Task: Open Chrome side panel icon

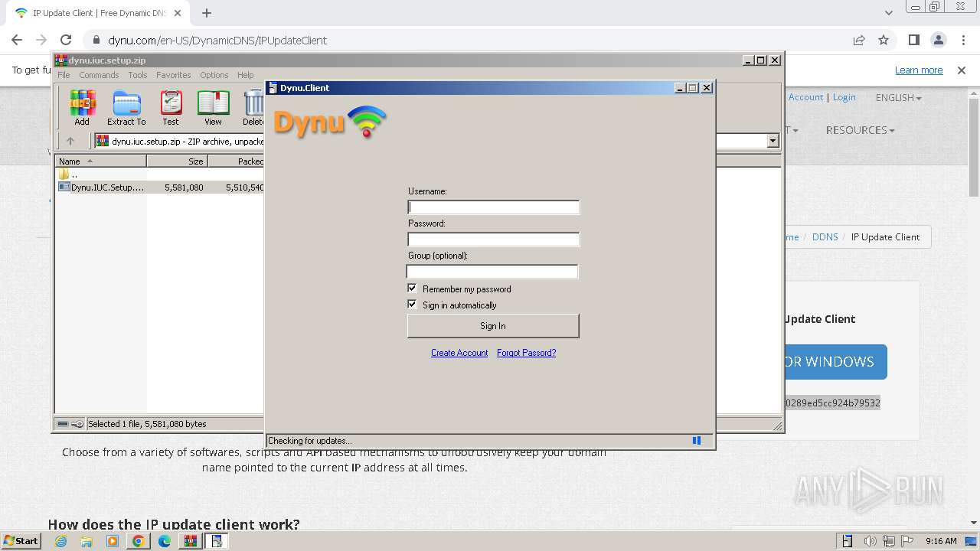Action: coord(914,40)
